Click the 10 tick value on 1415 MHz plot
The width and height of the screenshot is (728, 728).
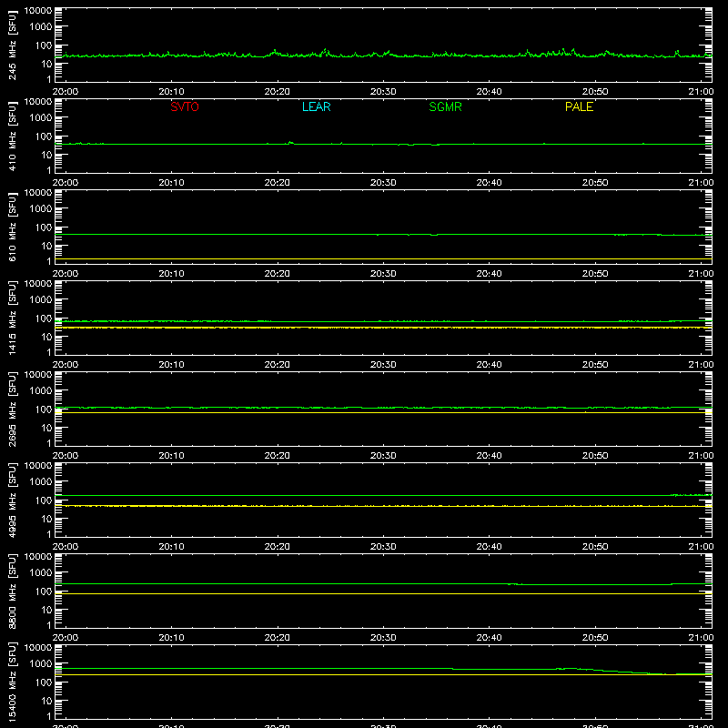click(x=46, y=337)
